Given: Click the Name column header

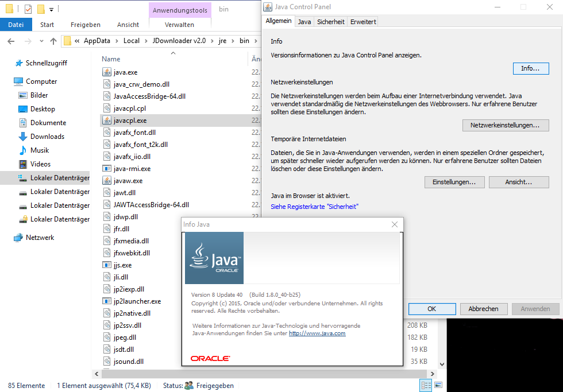Looking at the screenshot, I should (x=111, y=59).
